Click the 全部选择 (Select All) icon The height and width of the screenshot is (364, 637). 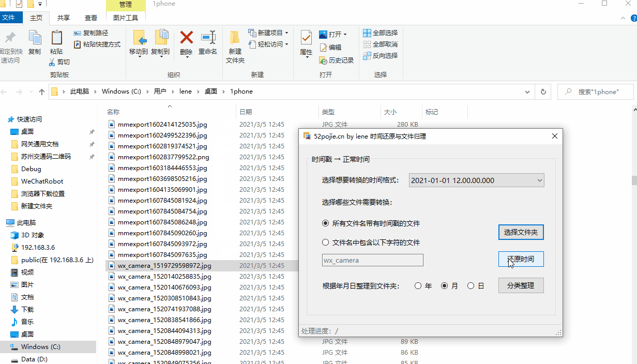[368, 33]
